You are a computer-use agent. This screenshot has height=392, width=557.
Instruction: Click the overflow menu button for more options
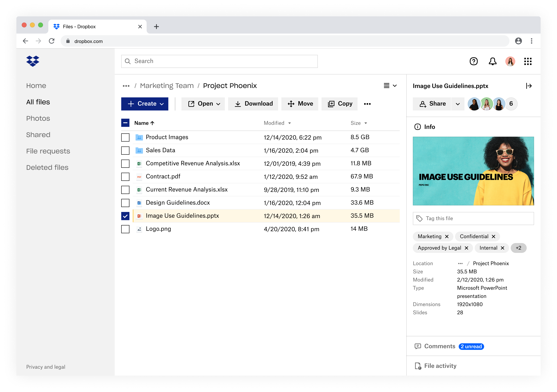[368, 104]
